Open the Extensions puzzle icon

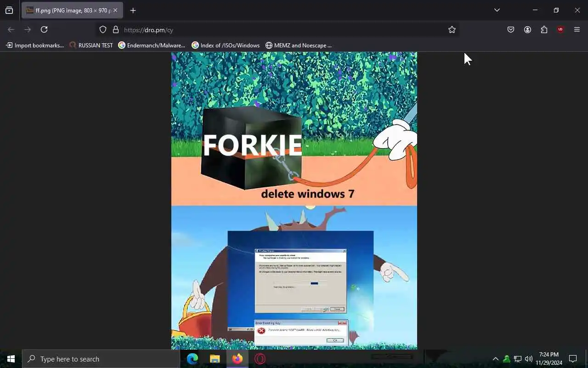tap(544, 29)
